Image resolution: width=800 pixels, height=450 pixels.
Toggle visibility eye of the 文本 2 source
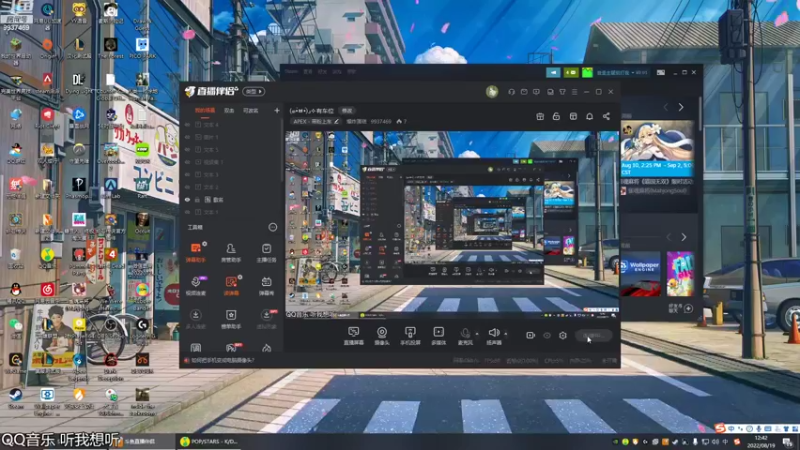tap(187, 187)
